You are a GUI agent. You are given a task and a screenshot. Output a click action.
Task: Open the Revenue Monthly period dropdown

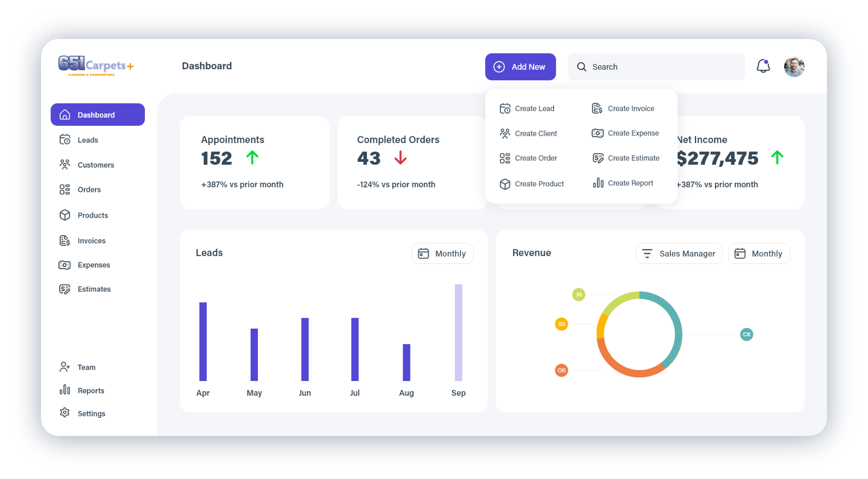tap(759, 253)
